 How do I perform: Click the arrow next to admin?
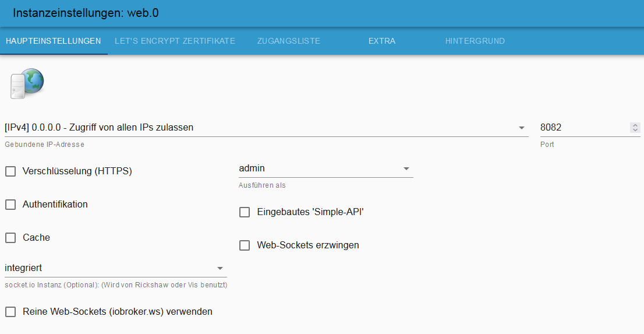406,169
